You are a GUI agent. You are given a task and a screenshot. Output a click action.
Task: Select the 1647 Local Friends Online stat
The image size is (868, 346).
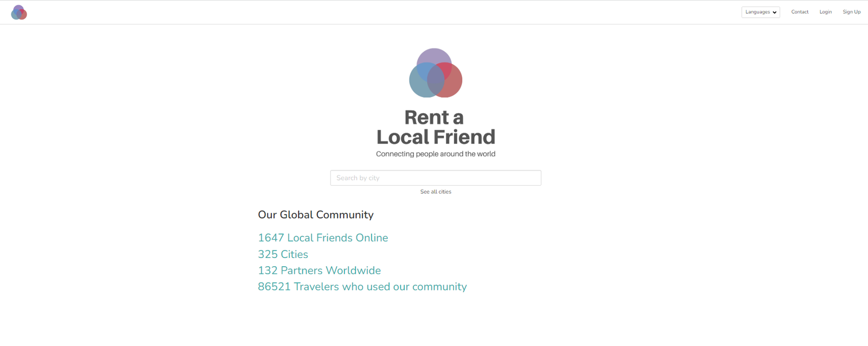pos(323,238)
